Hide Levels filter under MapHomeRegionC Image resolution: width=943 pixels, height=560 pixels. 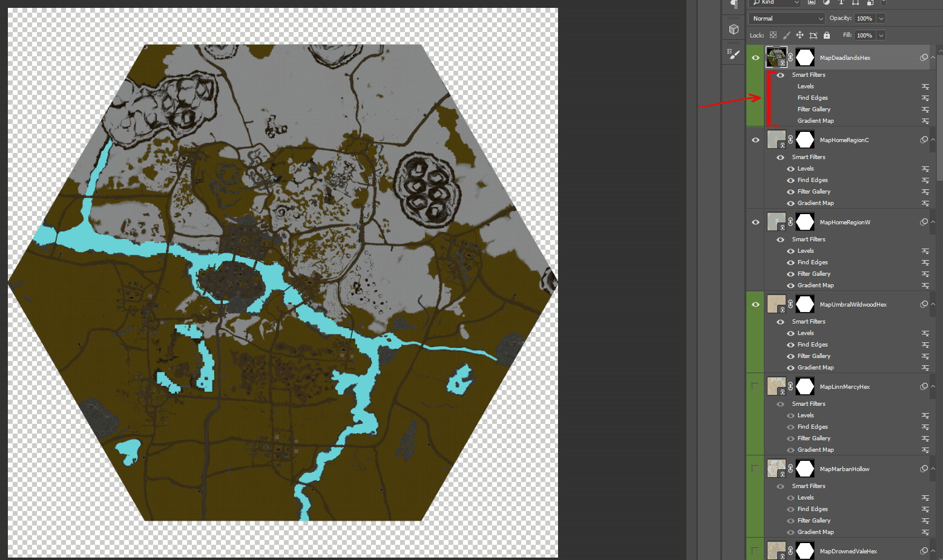[790, 169]
